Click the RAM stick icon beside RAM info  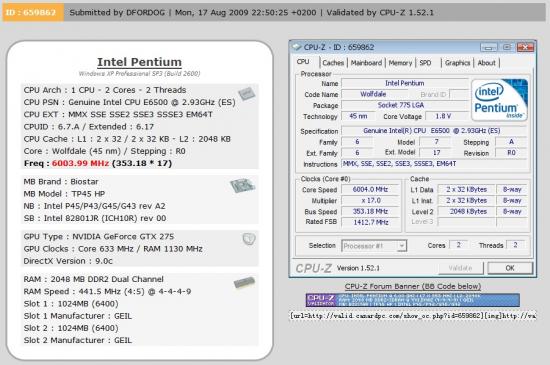244,282
